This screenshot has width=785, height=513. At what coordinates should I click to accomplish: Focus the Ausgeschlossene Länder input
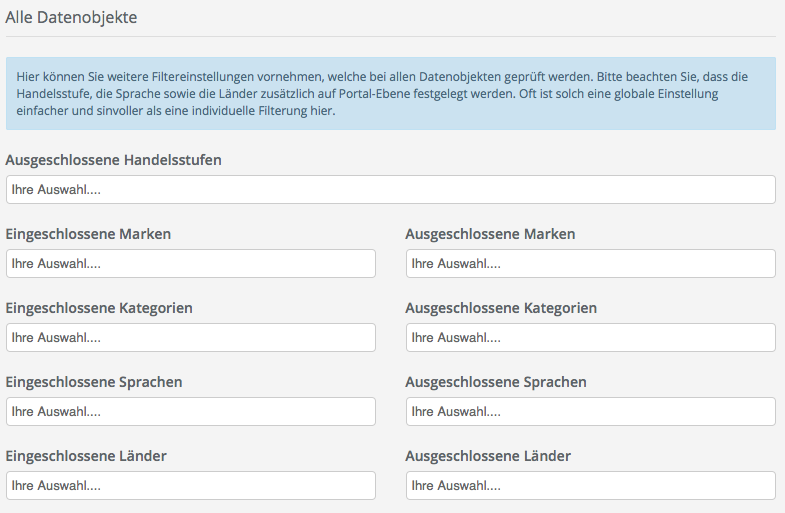click(x=590, y=486)
